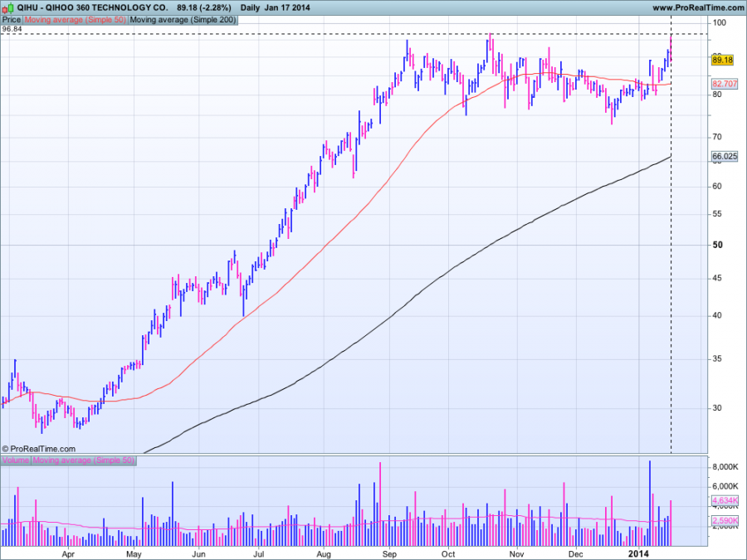747x560 pixels.
Task: Click the Aug label on the time axis
Action: click(x=324, y=554)
